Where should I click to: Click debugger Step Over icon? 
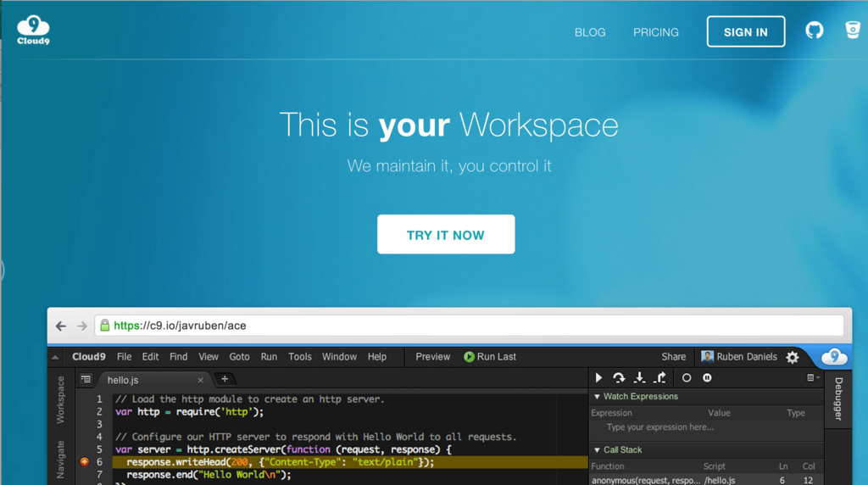coord(619,378)
